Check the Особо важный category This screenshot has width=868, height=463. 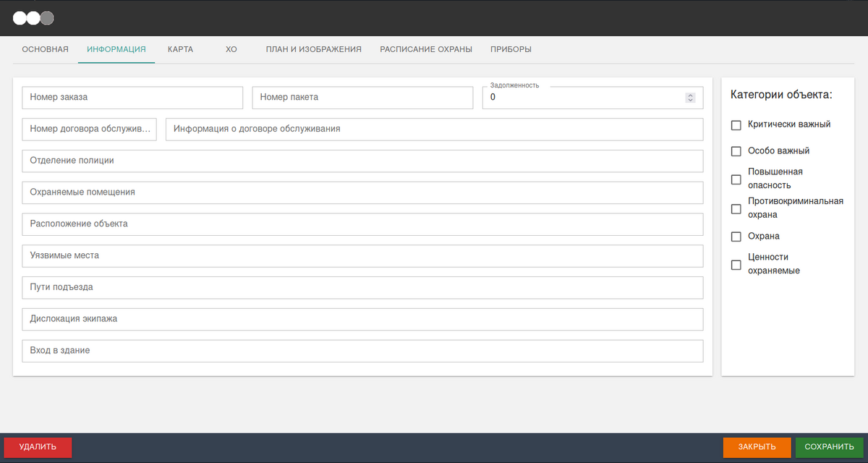736,151
